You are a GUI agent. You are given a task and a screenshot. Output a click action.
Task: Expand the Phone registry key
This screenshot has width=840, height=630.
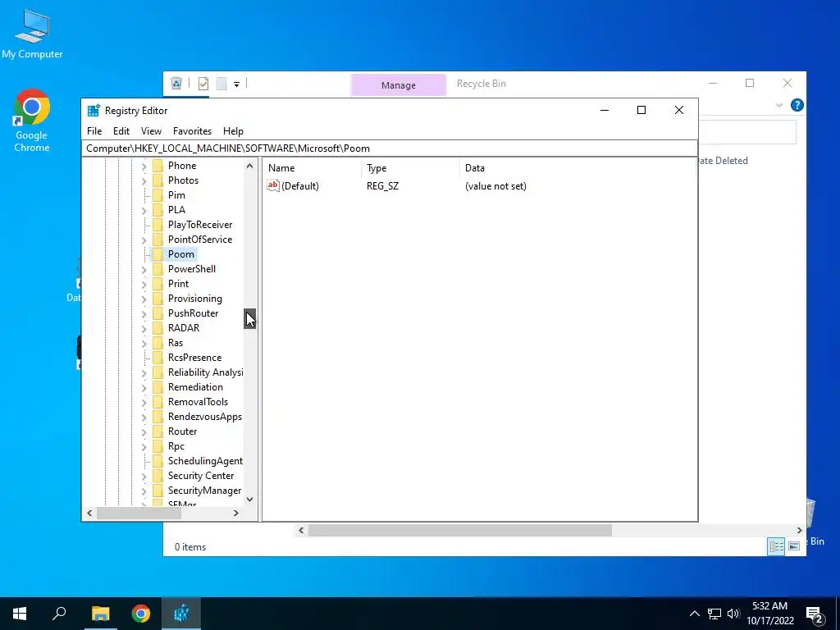tap(144, 167)
